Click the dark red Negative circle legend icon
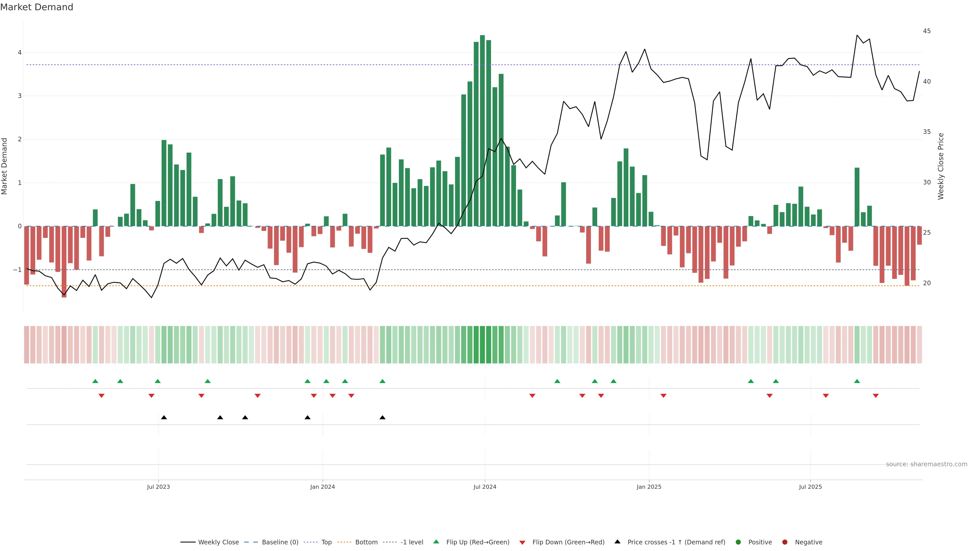Screen dimensions: 980x551 click(785, 542)
